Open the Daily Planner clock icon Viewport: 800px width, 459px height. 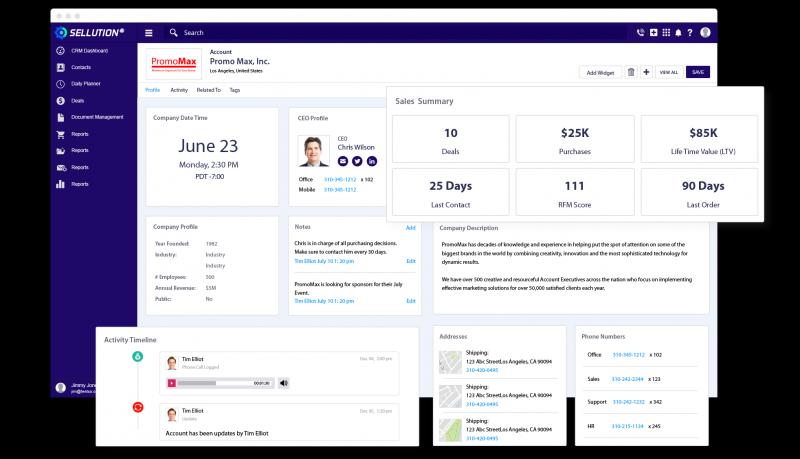coord(60,84)
